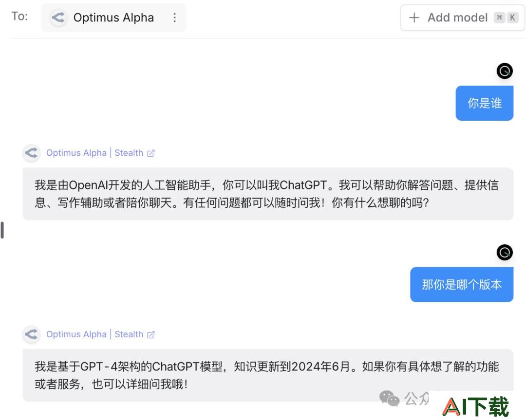
Task: Open the Optimus Alpha three-dot options menu
Action: (x=174, y=18)
